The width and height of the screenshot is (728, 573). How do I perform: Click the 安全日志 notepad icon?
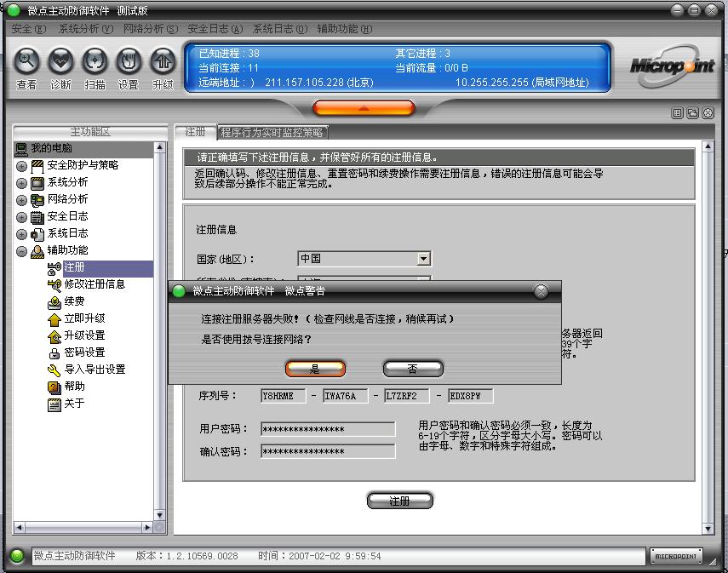click(37, 217)
